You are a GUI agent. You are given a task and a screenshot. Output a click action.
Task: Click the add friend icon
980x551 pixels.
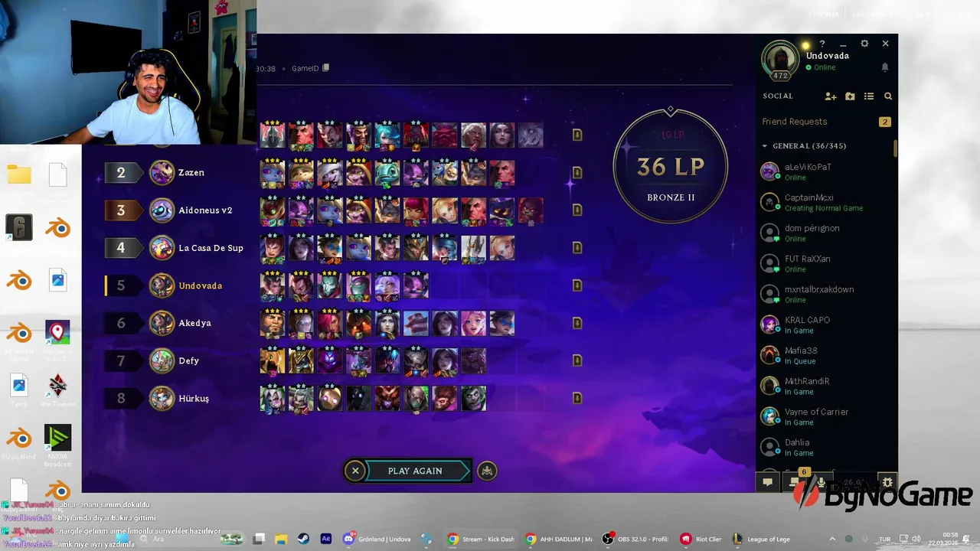click(x=831, y=96)
